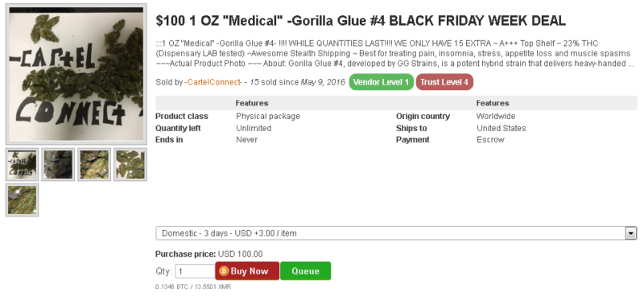The height and width of the screenshot is (297, 644).
Task: Click the Purchase price USD 100.00 text
Action: tap(209, 254)
